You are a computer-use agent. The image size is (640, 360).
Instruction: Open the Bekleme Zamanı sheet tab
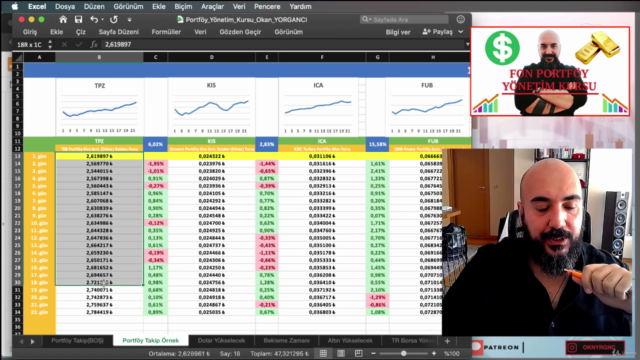pos(286,340)
